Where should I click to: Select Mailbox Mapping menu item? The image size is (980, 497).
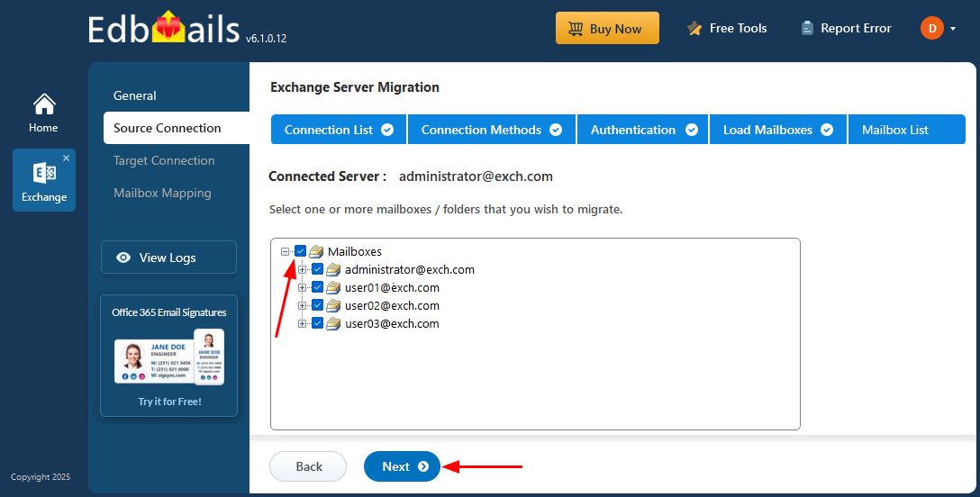(162, 193)
